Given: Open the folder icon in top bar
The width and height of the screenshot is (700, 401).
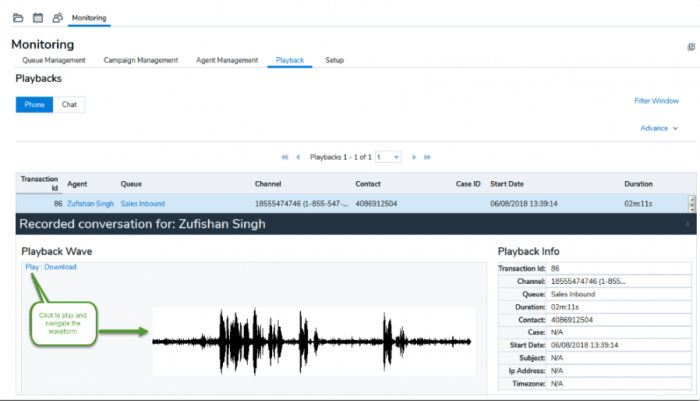Looking at the screenshot, I should [x=18, y=18].
